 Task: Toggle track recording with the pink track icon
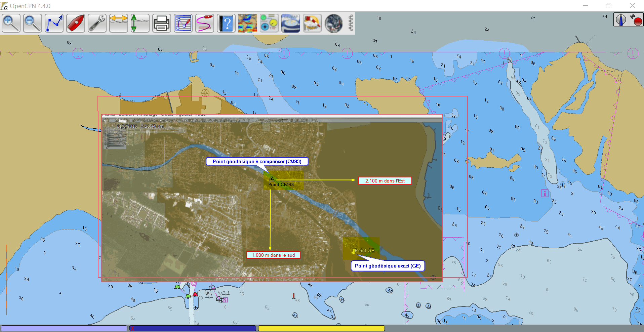tap(205, 23)
